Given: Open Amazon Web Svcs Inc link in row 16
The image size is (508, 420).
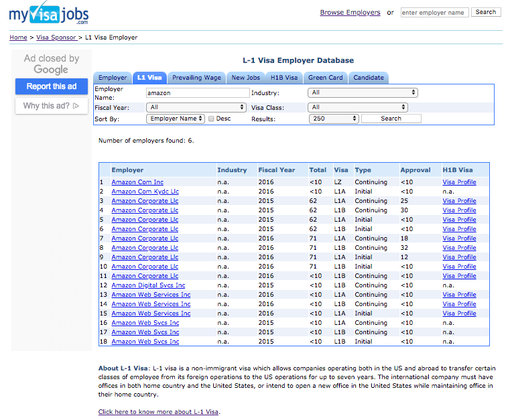Looking at the screenshot, I should [145, 323].
